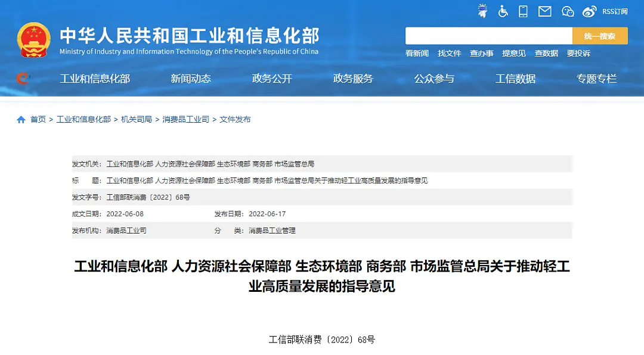Open the 查办事 quick link
Screen dimensions: 644x355
[x=481, y=54]
